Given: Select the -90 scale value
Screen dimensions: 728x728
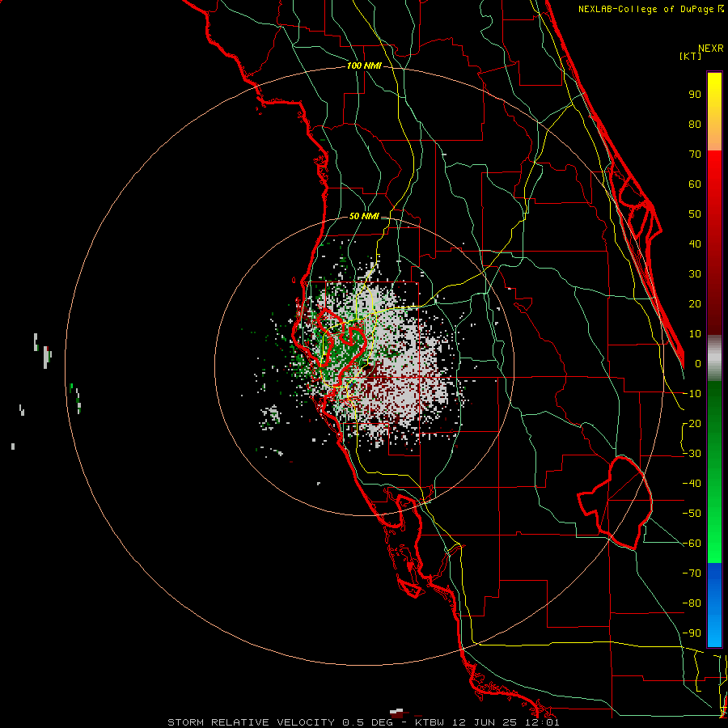Looking at the screenshot, I should click(x=692, y=633).
